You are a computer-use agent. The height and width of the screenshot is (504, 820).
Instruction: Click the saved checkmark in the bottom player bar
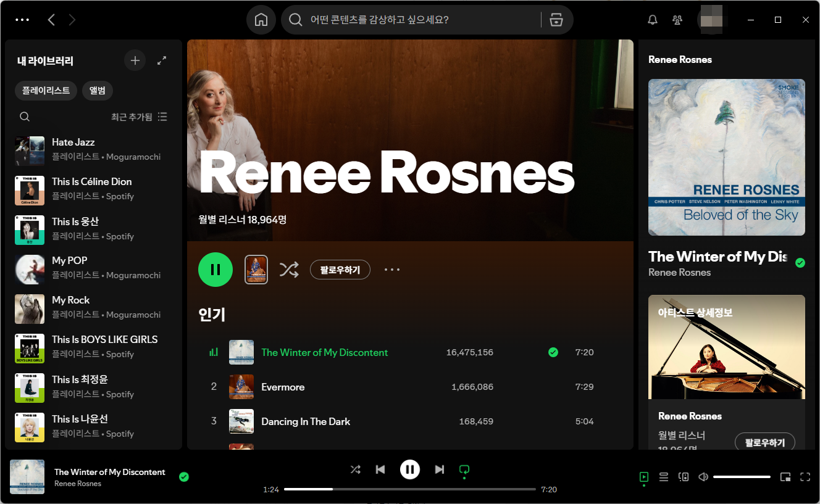click(x=184, y=477)
